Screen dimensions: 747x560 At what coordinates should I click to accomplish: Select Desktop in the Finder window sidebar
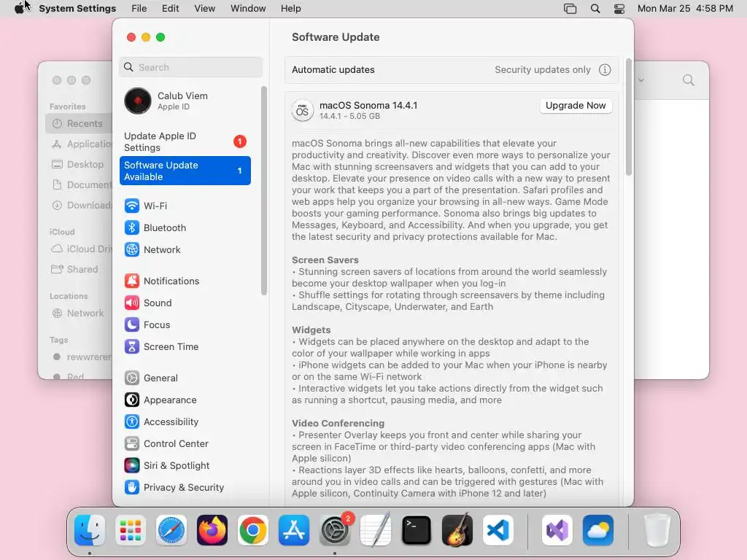(x=79, y=164)
